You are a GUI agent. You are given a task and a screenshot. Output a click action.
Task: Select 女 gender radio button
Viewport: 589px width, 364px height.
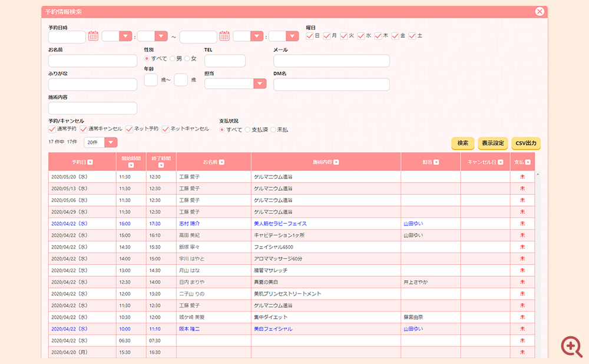[187, 58]
